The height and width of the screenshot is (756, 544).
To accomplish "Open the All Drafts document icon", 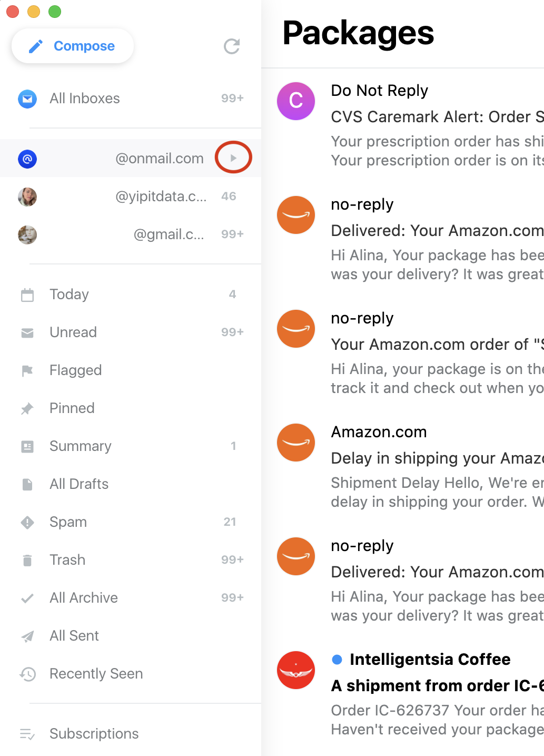I will coord(27,485).
